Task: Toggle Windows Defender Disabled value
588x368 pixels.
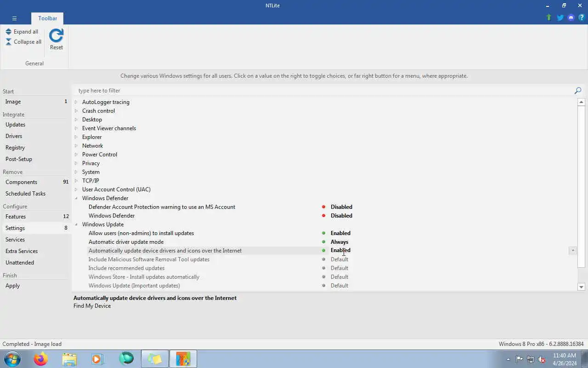Action: tap(341, 216)
